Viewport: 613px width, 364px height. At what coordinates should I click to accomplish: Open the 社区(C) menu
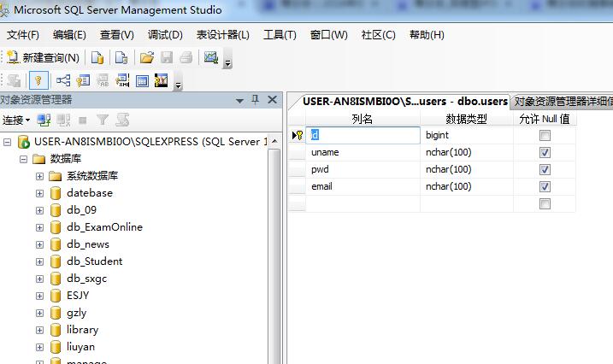click(379, 35)
